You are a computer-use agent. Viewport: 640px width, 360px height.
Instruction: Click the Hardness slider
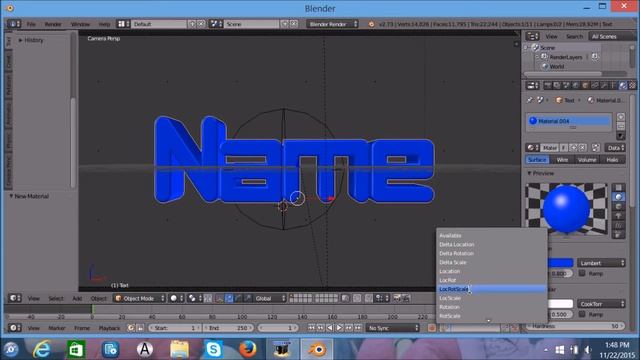pos(576,326)
